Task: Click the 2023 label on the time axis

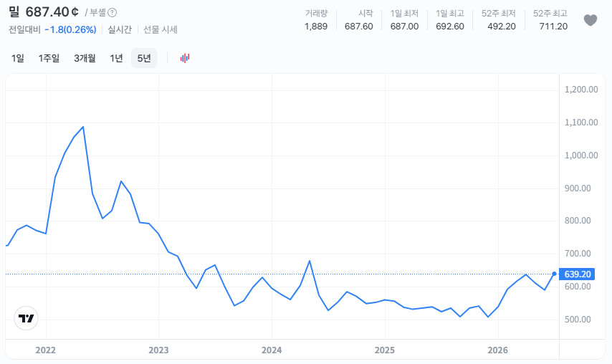Action: click(x=158, y=350)
